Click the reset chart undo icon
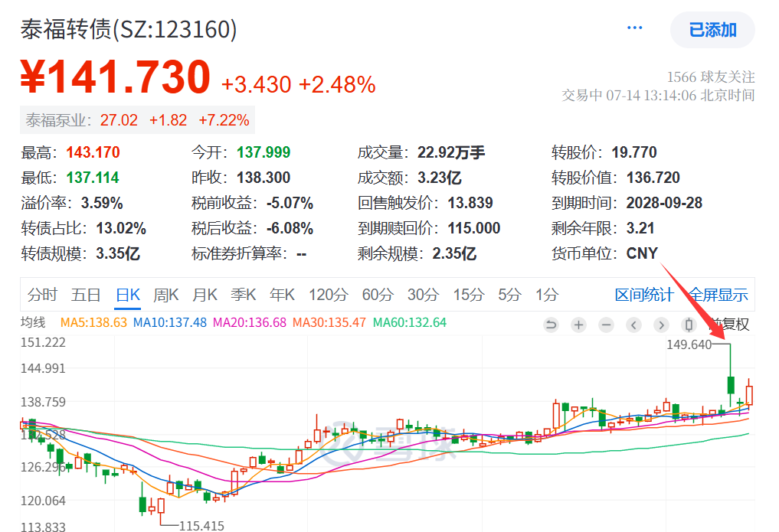This screenshot has width=779, height=532. pyautogui.click(x=551, y=325)
